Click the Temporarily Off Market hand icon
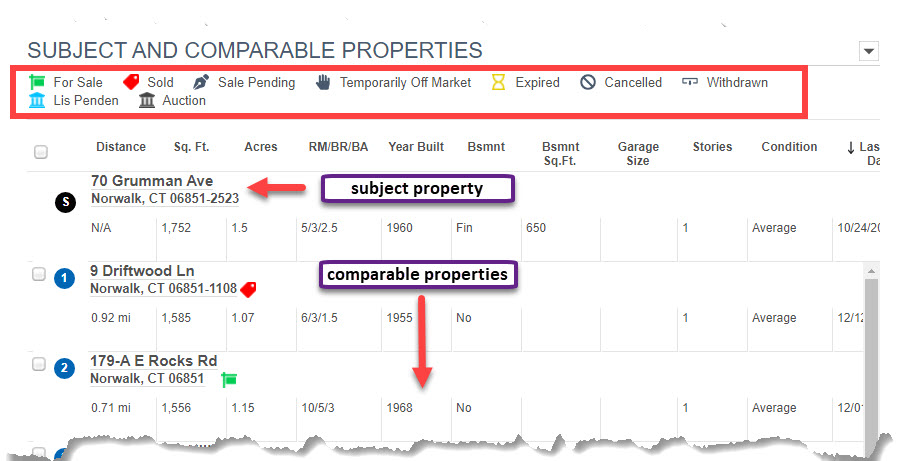Viewport: 898px width, 461px height. point(323,82)
